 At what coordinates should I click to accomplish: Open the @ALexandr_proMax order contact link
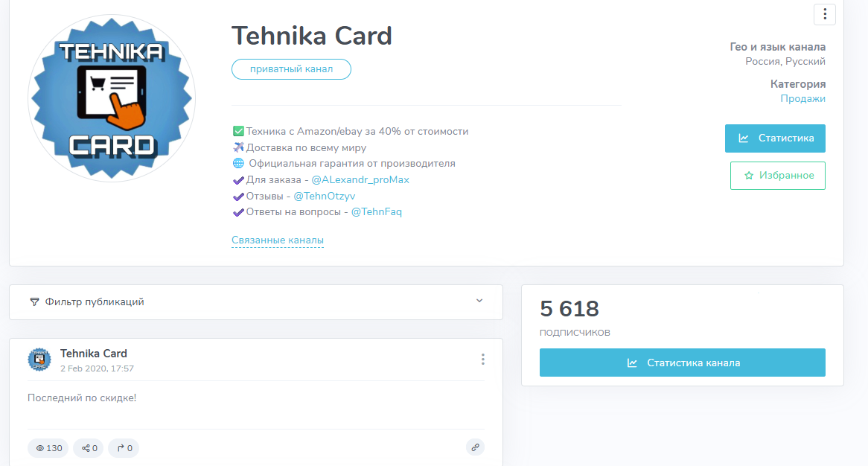coord(360,180)
